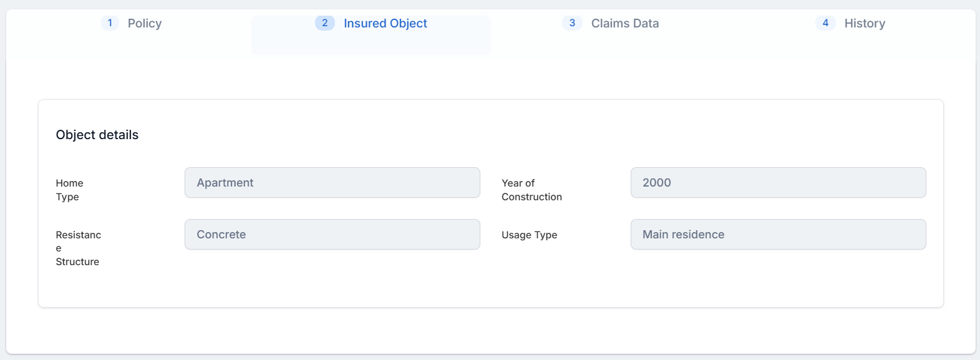Open the Home Type field showing Apartment
Viewport: 980px width, 360px height.
pos(332,183)
